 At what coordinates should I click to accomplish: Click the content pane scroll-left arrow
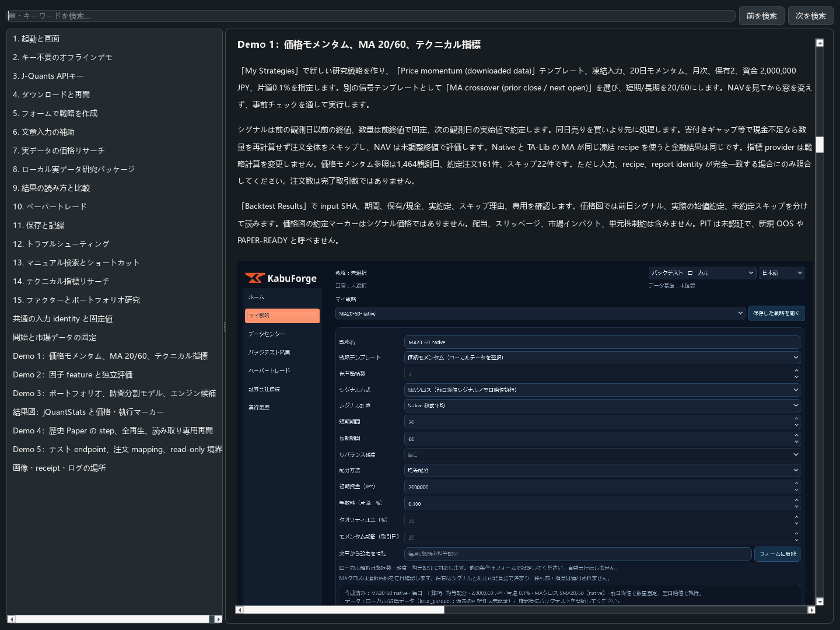(x=239, y=610)
